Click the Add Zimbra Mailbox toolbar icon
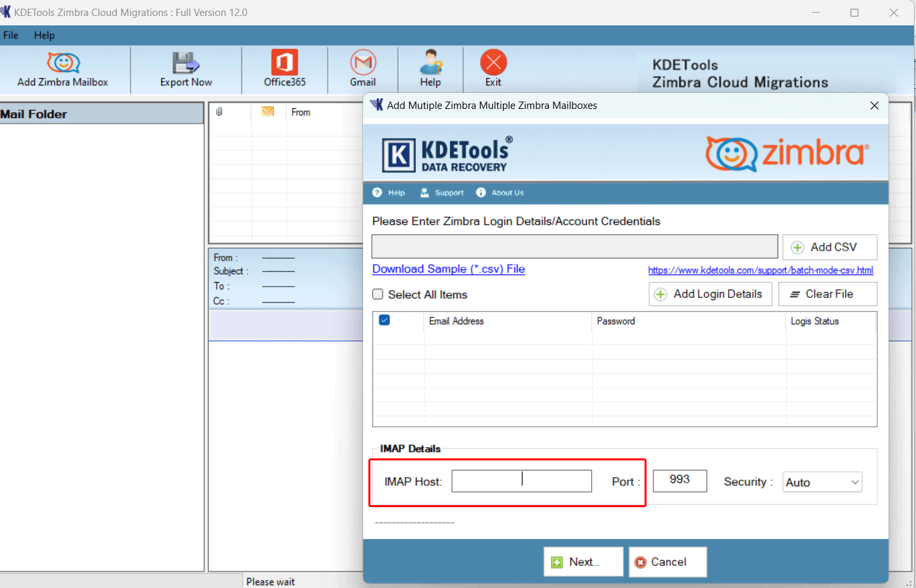Screen dimensions: 916x588 click(63, 69)
